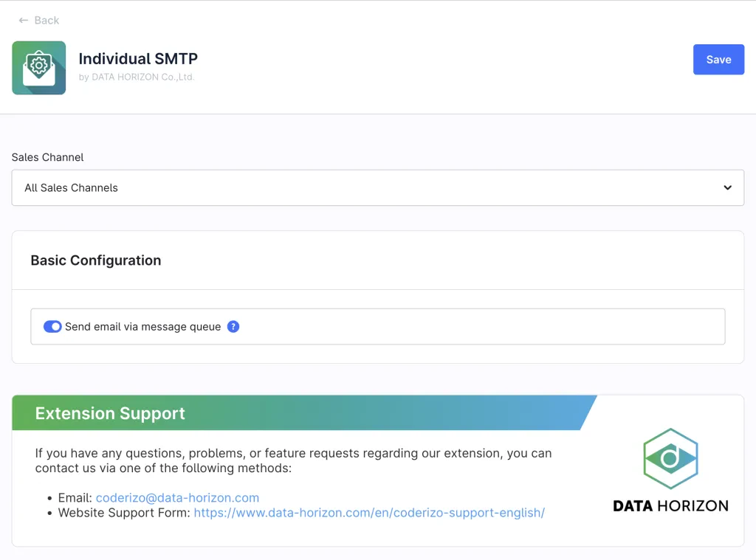
Task: Go back via the Back text link
Action: coord(47,21)
